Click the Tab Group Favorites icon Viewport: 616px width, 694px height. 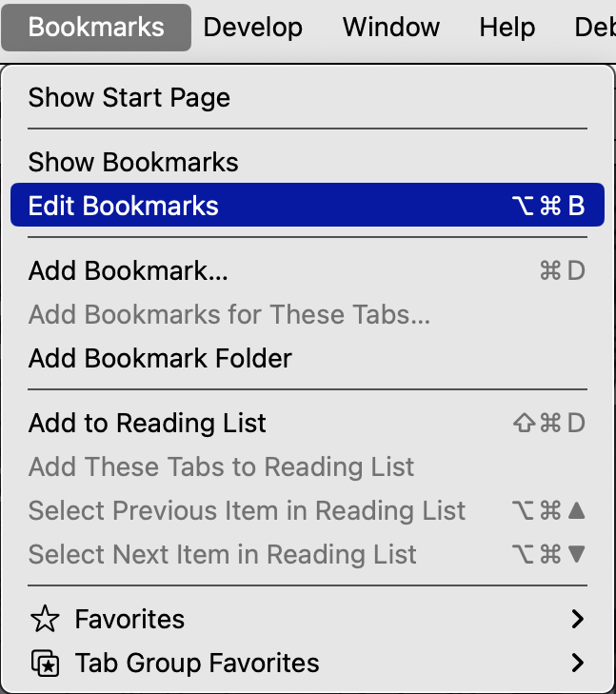click(x=45, y=663)
